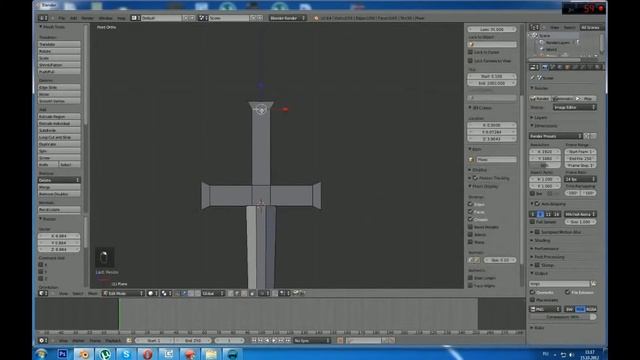Click the scene browse icon in top bar
This screenshot has height=360, width=640.
[x=202, y=18]
